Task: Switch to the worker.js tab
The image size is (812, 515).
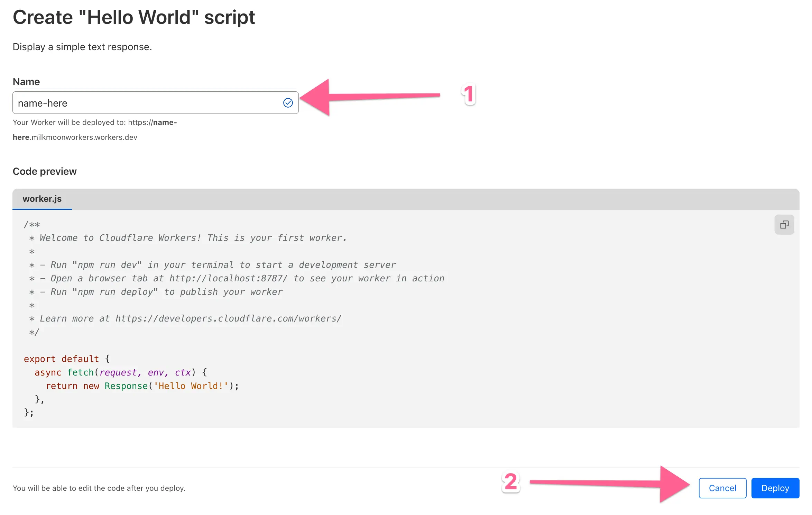Action: pyautogui.click(x=42, y=199)
